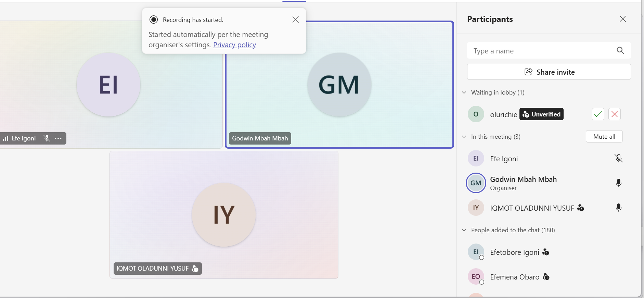
Task: Click the search magnifier icon
Action: 620,51
